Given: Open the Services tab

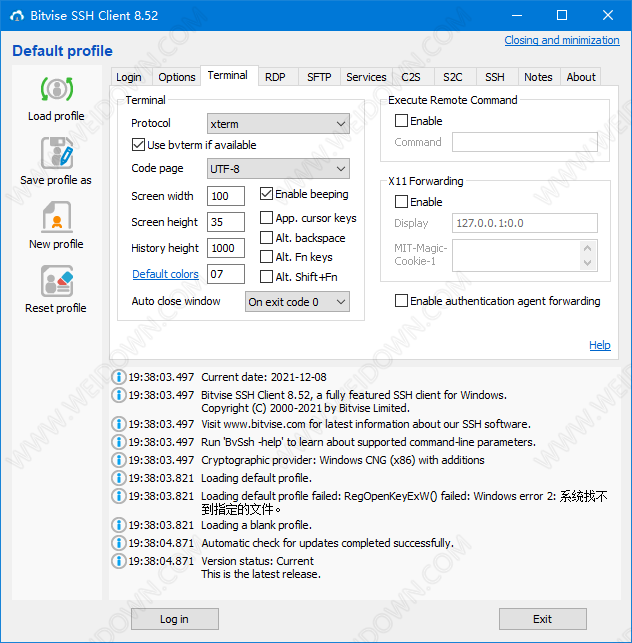Looking at the screenshot, I should 366,77.
